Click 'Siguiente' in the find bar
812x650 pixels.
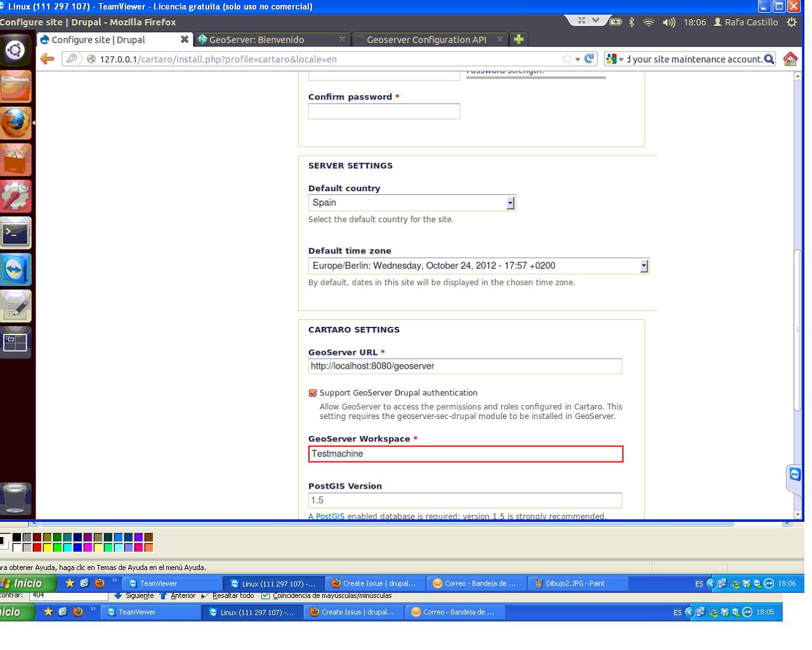134,595
